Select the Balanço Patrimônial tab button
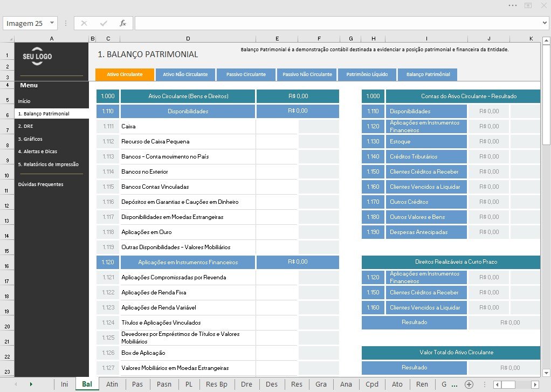551x392 pixels. point(428,74)
